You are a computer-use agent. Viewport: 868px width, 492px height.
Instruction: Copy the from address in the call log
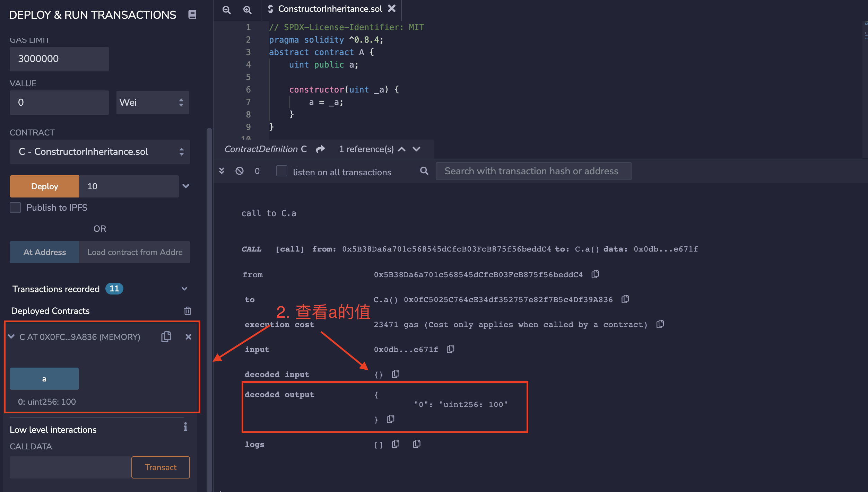click(x=595, y=274)
